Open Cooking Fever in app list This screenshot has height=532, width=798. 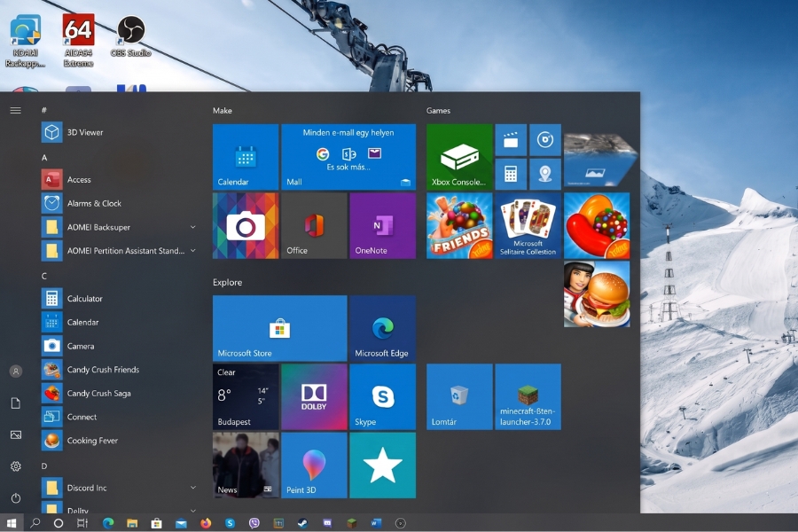coord(120,441)
